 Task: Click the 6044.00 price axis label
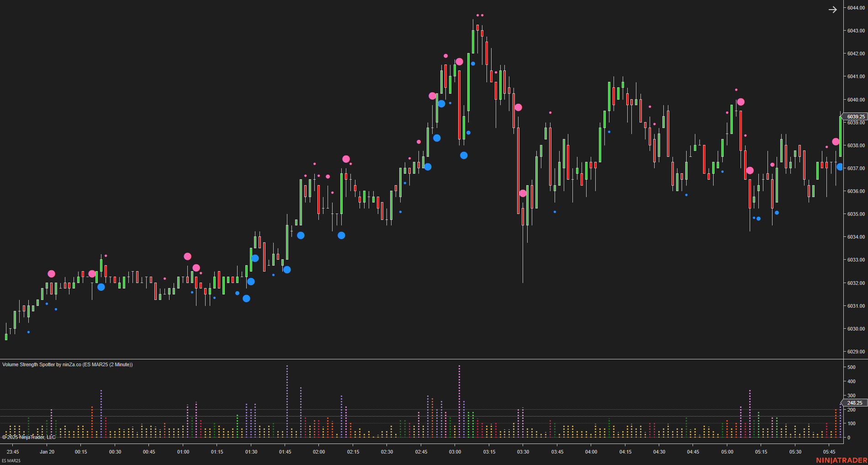click(855, 6)
